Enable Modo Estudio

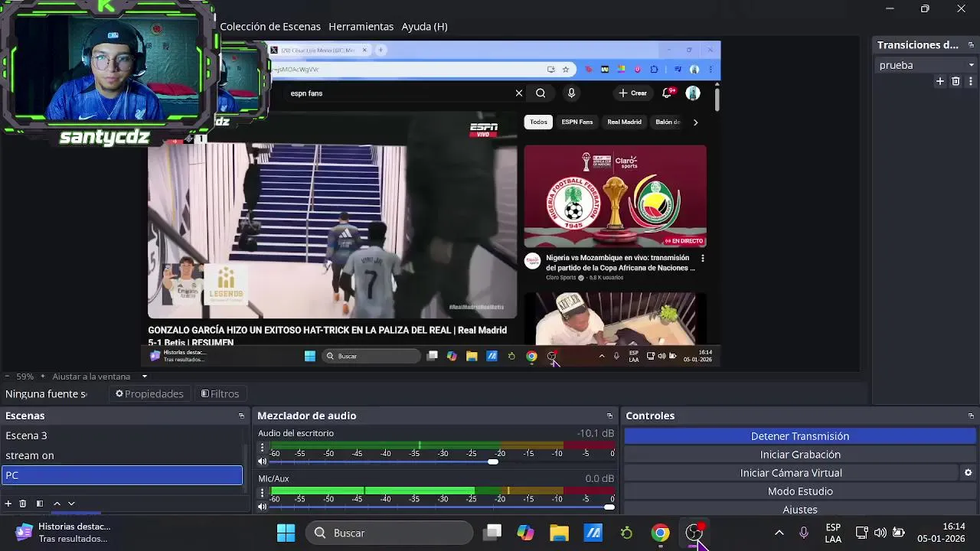[800, 491]
